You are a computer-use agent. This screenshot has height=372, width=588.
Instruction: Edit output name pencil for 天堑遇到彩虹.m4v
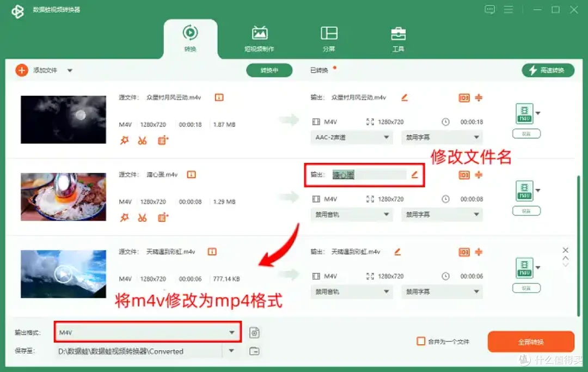[x=397, y=252]
